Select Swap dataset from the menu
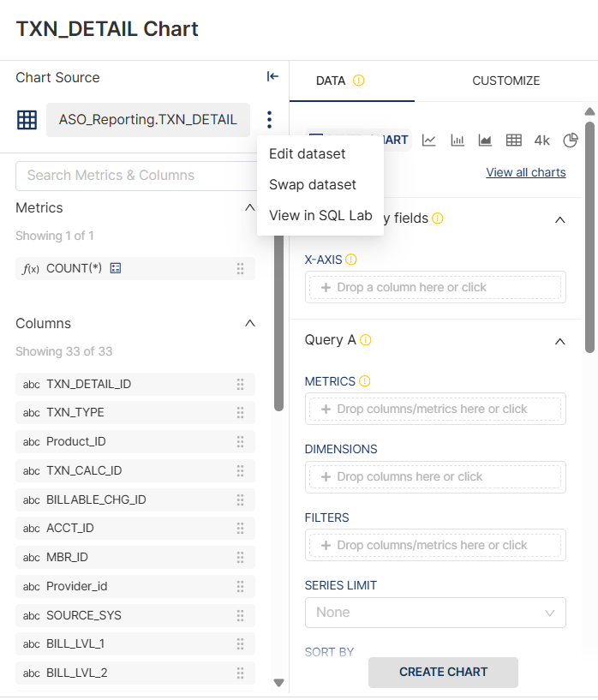Viewport: 598px width, 700px height. [313, 185]
